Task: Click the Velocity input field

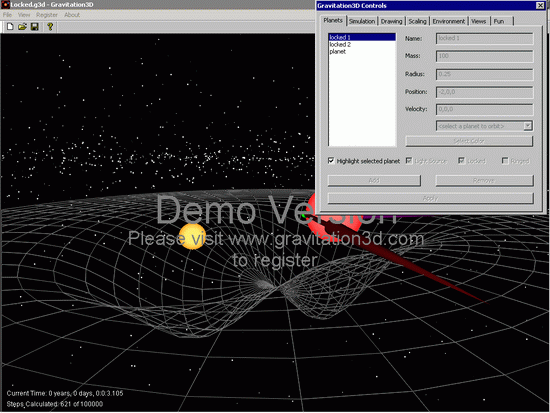Action: pyautogui.click(x=484, y=109)
